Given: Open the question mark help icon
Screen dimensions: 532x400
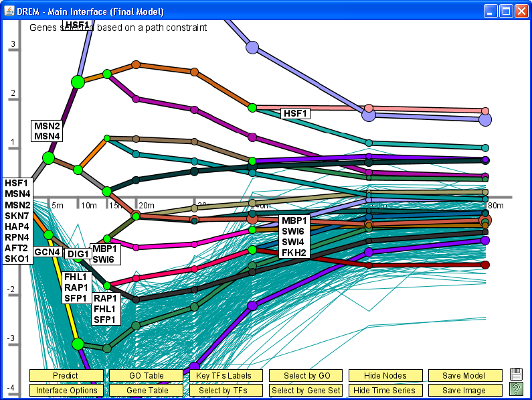Looking at the screenshot, I should 516,389.
